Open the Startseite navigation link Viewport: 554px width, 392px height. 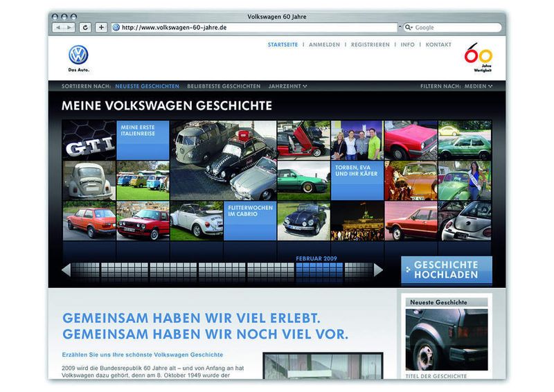click(283, 45)
